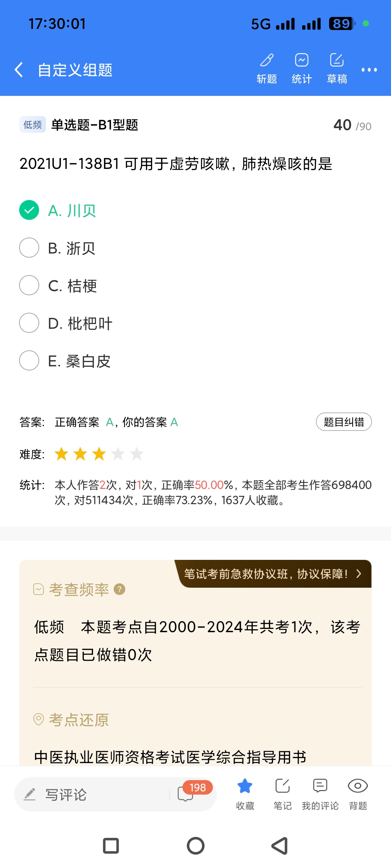Tap the 收藏 star icon
Image resolution: width=391 pixels, height=868 pixels.
point(245,787)
